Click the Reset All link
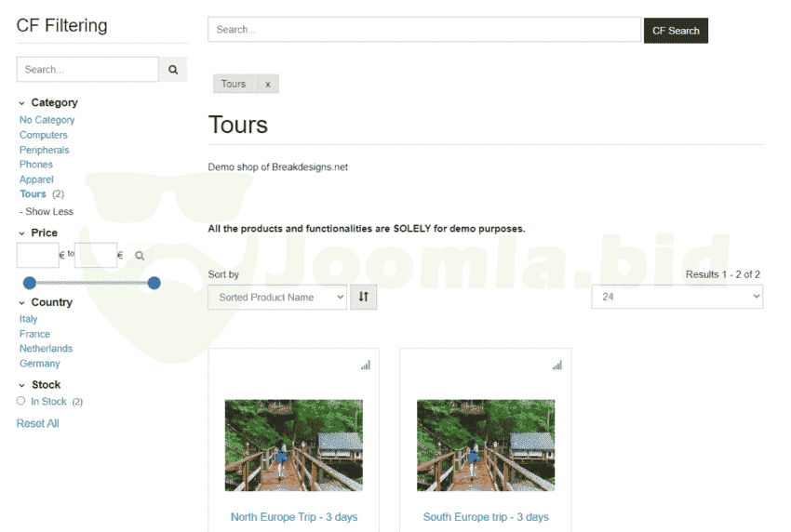This screenshot has height=532, width=791. point(37,423)
